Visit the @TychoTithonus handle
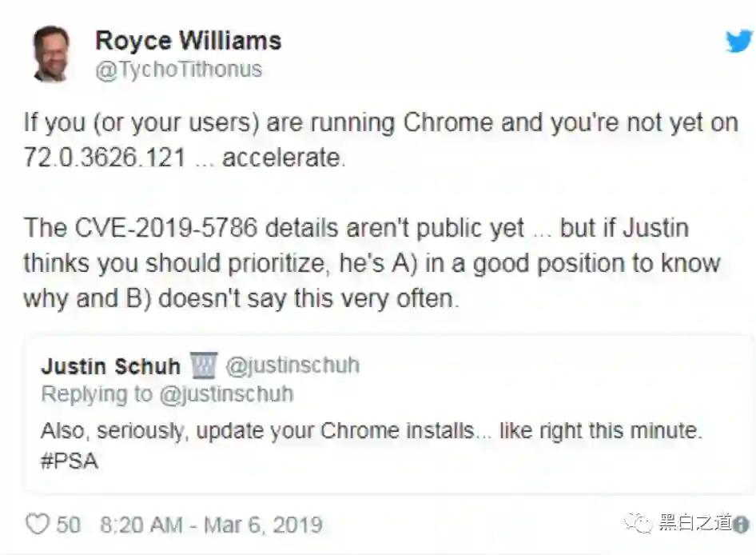Image resolution: width=756 pixels, height=555 pixels. [x=178, y=70]
